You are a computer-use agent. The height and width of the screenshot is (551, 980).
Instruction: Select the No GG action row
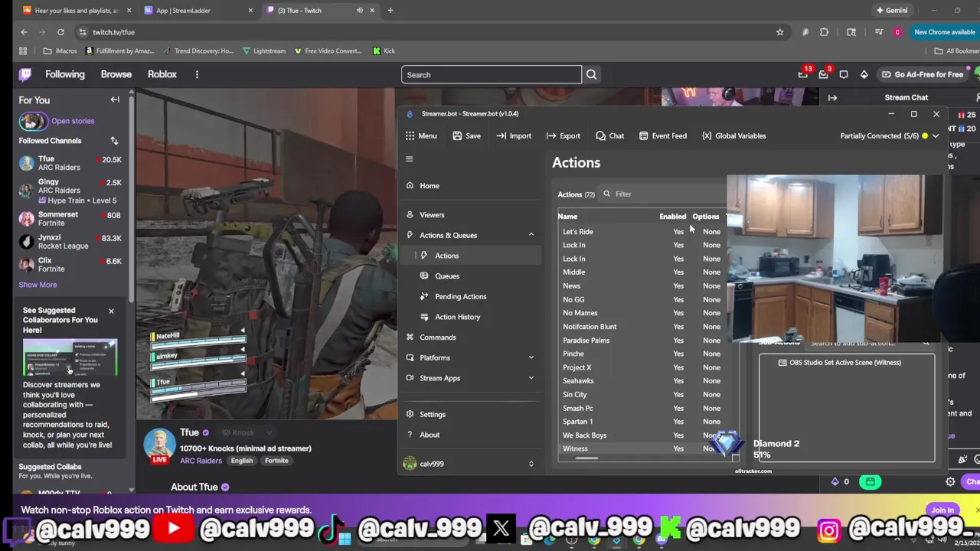[x=642, y=300]
